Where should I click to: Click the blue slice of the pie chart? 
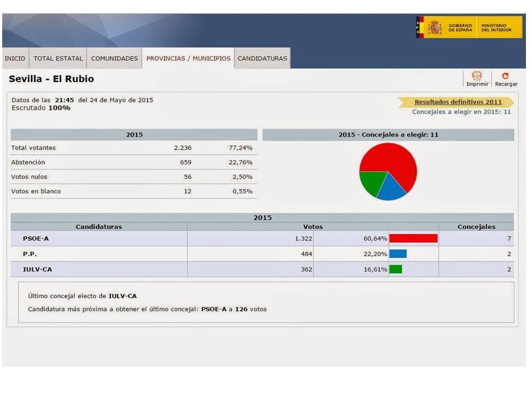click(391, 189)
